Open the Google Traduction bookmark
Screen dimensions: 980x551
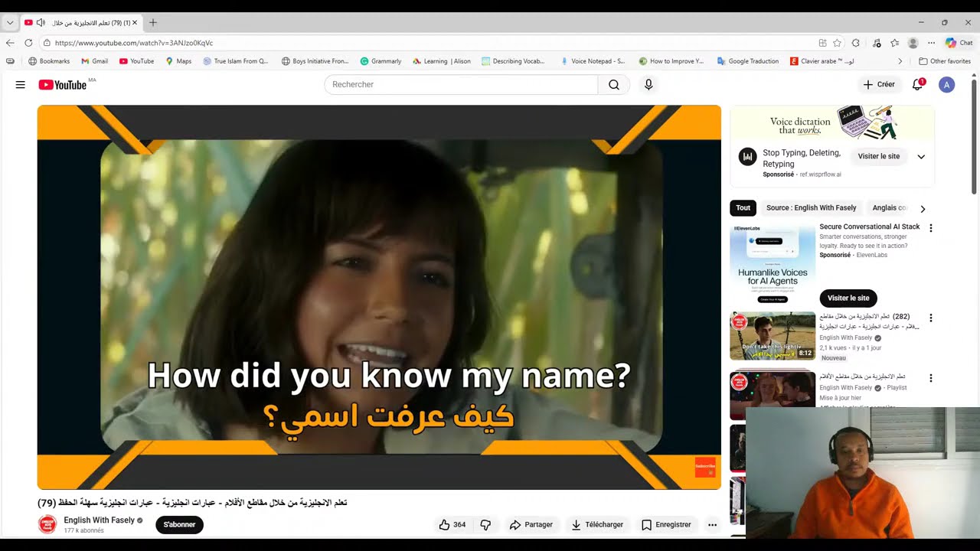click(747, 61)
